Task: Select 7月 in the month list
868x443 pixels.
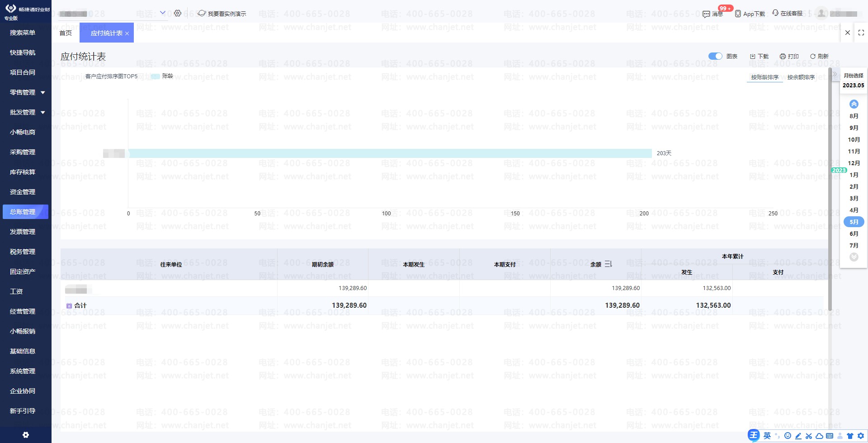Action: click(854, 246)
